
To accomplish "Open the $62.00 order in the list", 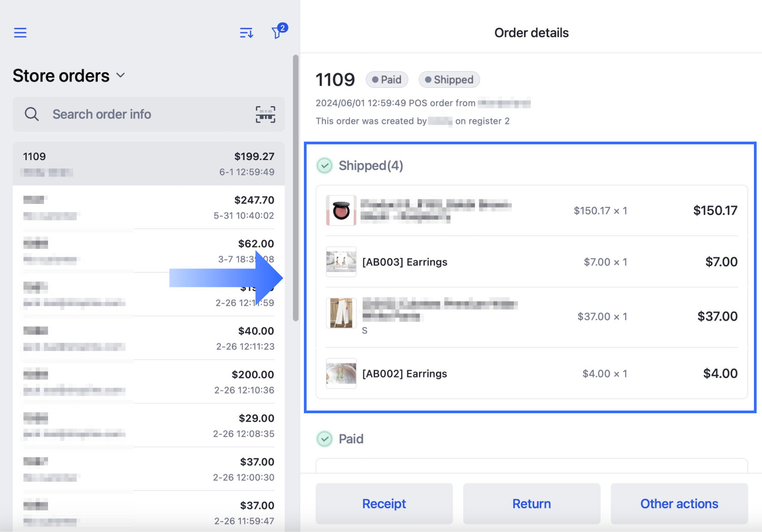I will click(x=148, y=251).
